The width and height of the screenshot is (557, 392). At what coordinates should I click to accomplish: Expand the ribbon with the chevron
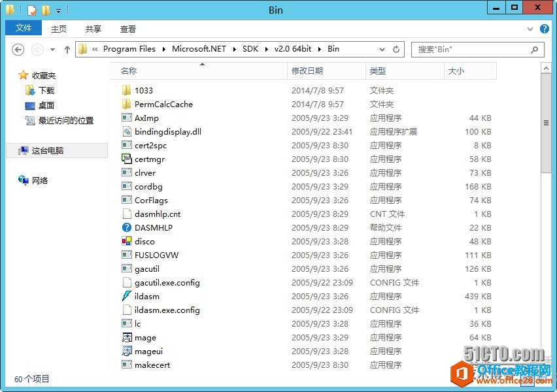click(530, 29)
